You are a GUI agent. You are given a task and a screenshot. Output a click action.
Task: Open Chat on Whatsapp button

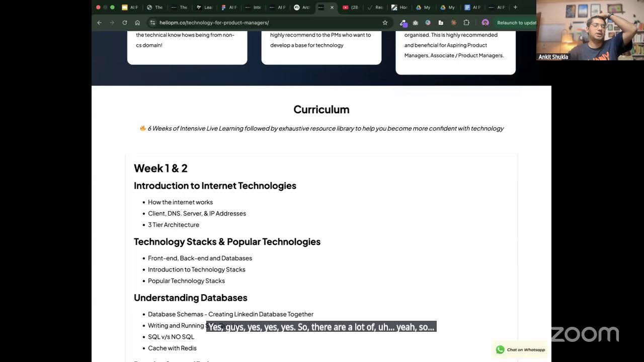point(521,349)
